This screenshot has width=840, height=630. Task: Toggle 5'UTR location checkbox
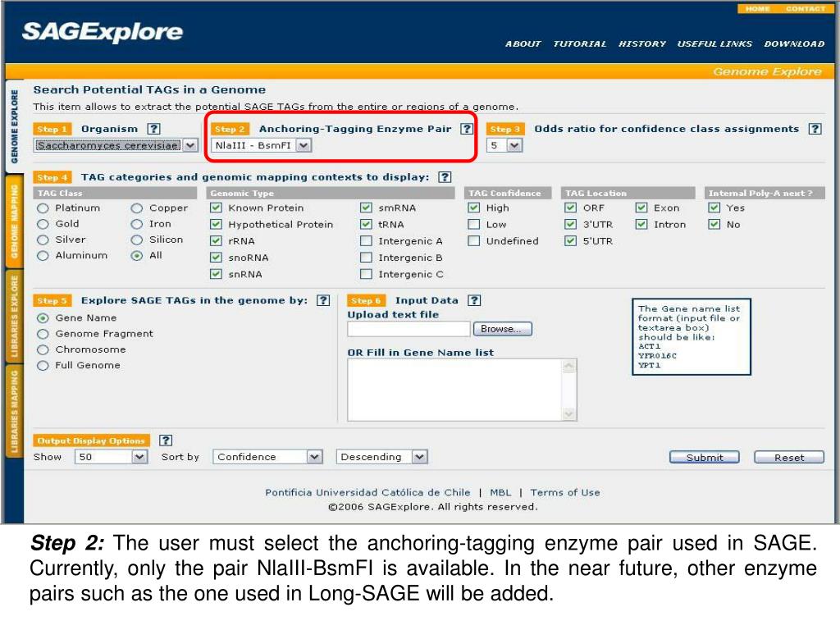click(x=571, y=241)
